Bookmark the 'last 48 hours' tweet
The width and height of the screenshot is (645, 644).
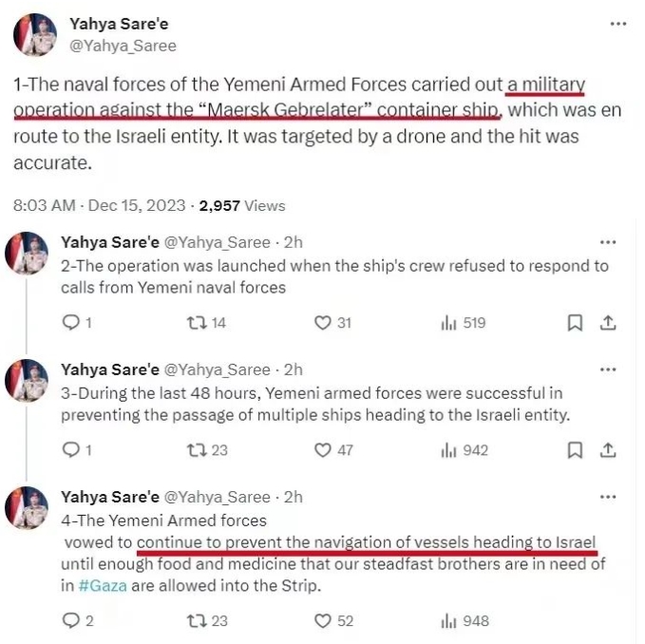575,449
